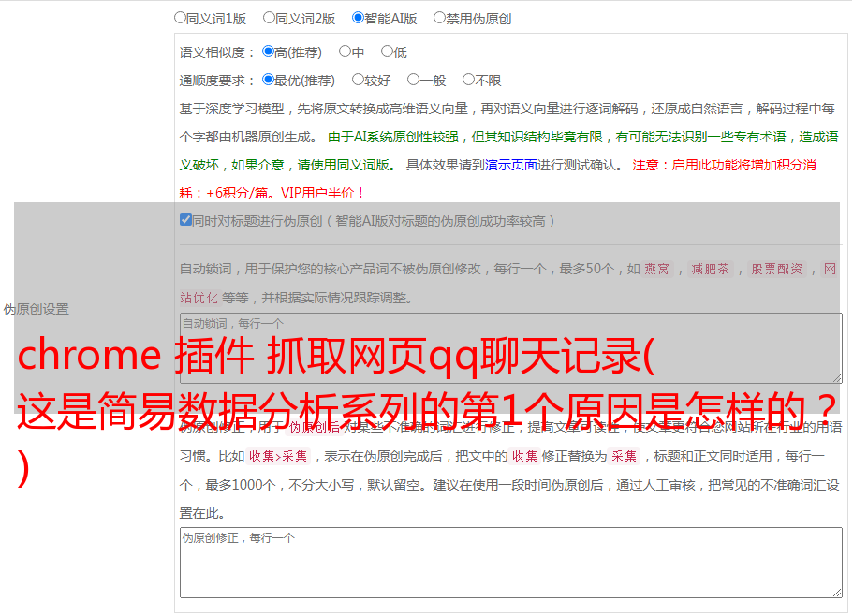The image size is (853, 616).
Task: Choose 最优(推荐) for 通顺度要求
Action: (x=268, y=80)
